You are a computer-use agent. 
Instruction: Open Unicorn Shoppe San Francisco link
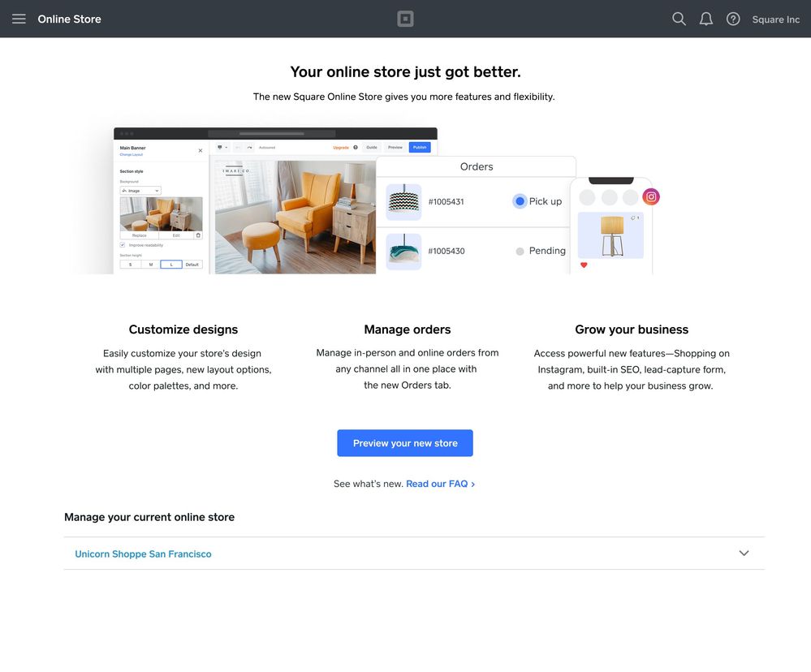point(143,554)
